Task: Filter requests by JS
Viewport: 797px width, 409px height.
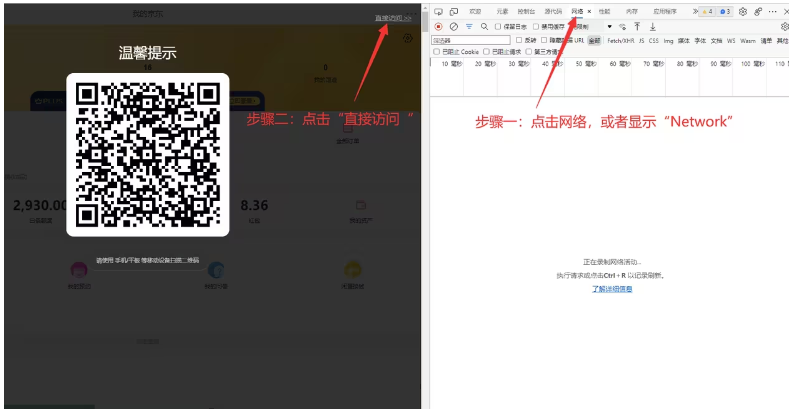Action: click(641, 41)
